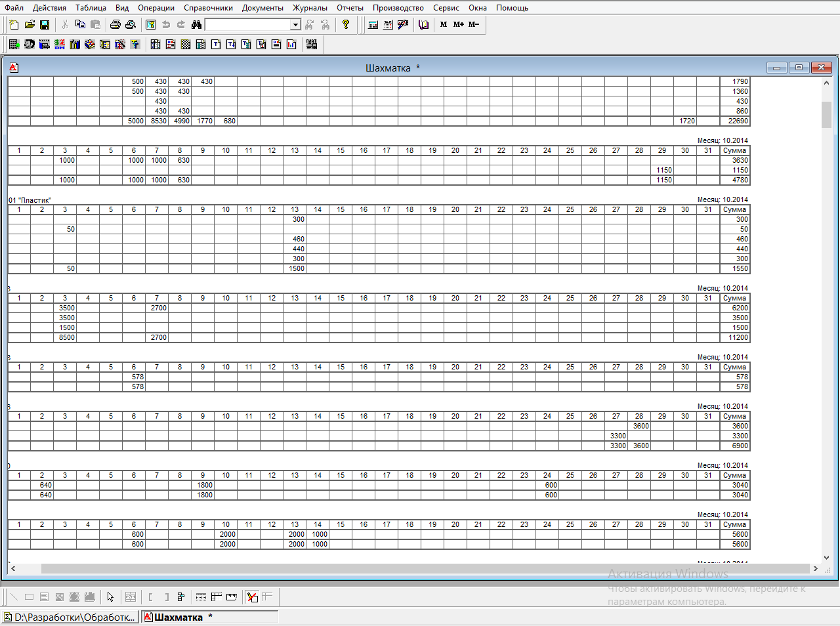Select the cell with total 22690
Image resolution: width=840 pixels, height=626 pixels.
pos(734,121)
